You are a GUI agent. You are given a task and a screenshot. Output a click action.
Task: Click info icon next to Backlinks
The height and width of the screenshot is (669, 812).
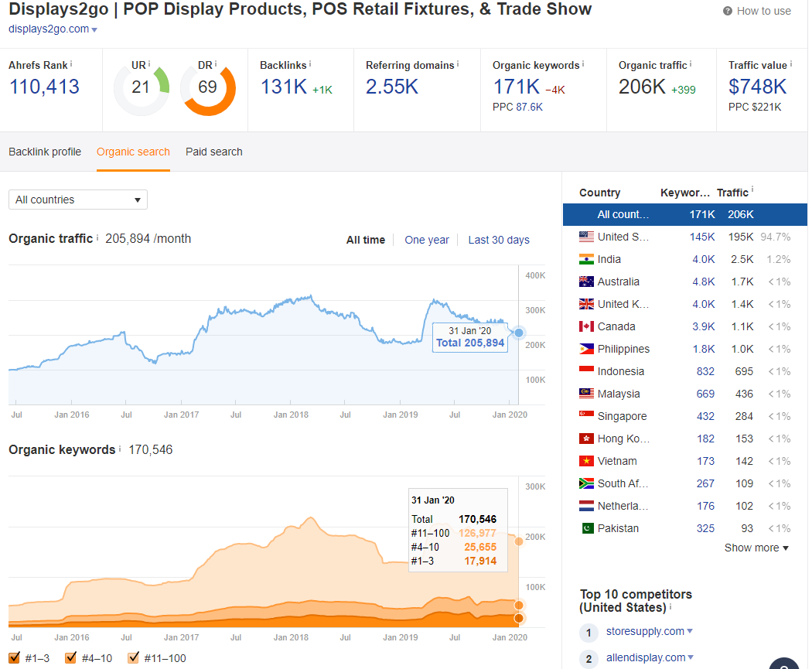(x=309, y=63)
